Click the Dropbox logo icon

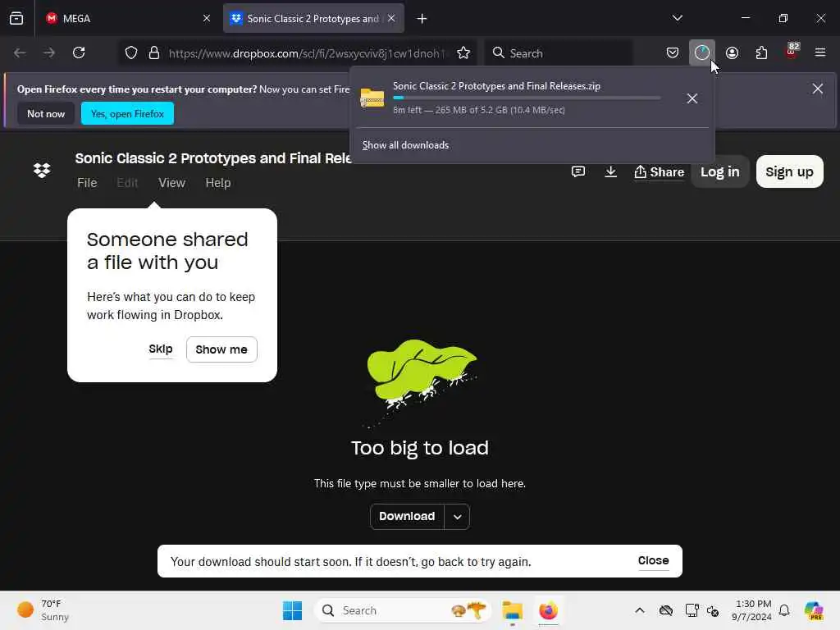[42, 171]
